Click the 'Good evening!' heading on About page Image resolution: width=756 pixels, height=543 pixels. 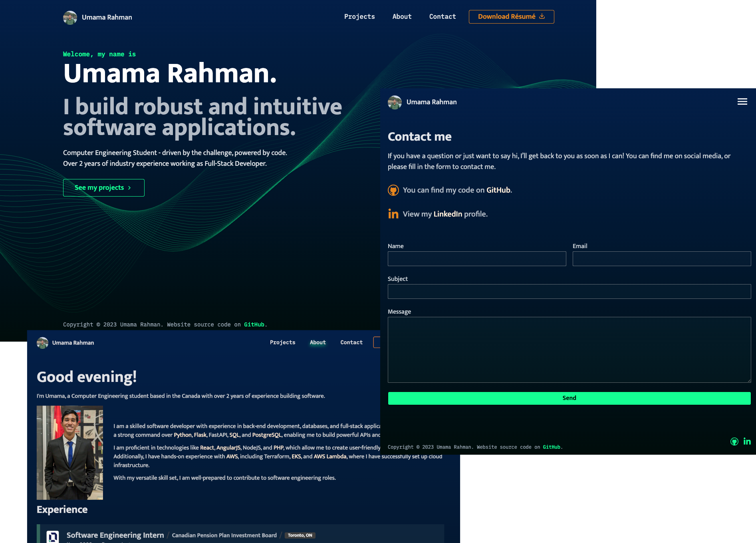87,377
